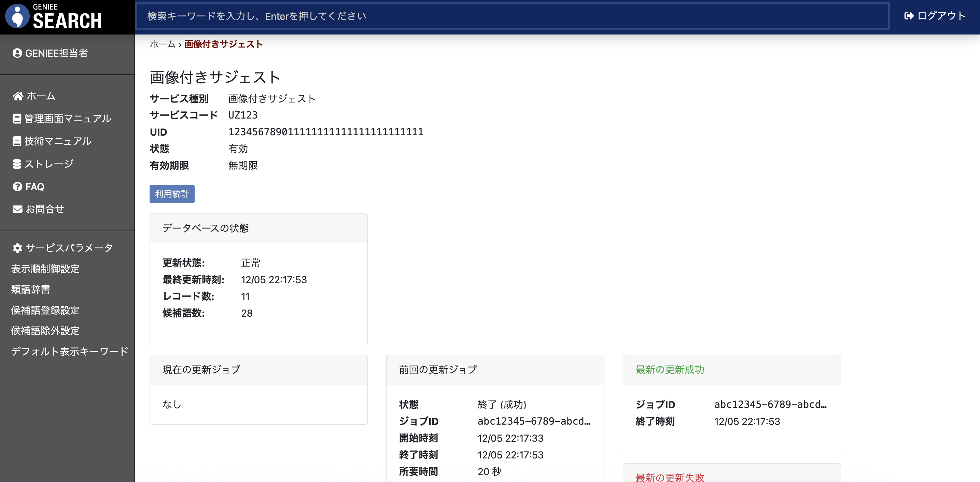Click the FAQ question mark icon
Viewport: 980px width, 482px height.
pyautogui.click(x=17, y=186)
